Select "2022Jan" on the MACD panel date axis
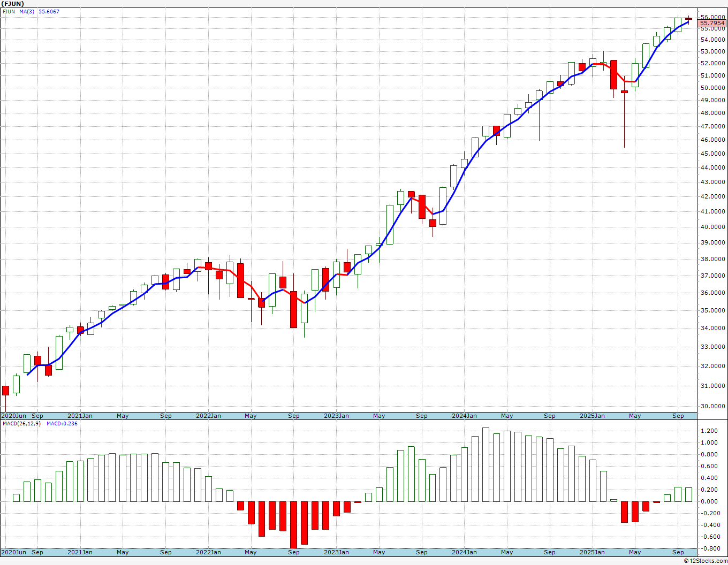Screen dimensions: 728x565 pyautogui.click(x=208, y=552)
